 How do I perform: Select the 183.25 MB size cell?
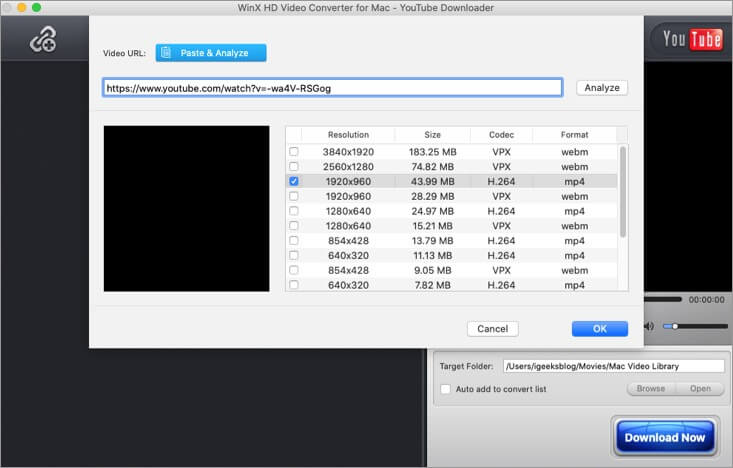[432, 152]
